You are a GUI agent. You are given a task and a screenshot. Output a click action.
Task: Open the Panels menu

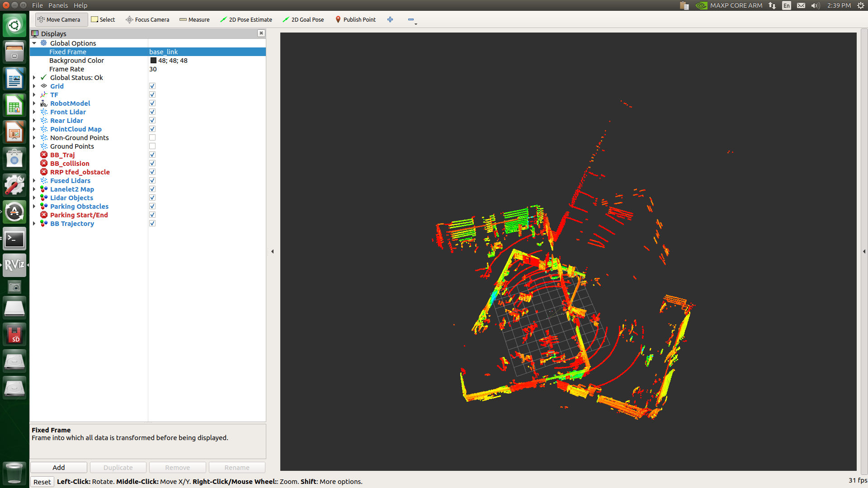coord(58,5)
